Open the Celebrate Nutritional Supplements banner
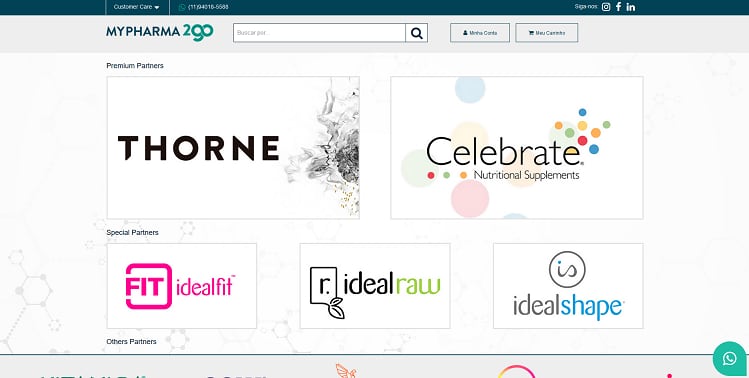 [x=517, y=148]
